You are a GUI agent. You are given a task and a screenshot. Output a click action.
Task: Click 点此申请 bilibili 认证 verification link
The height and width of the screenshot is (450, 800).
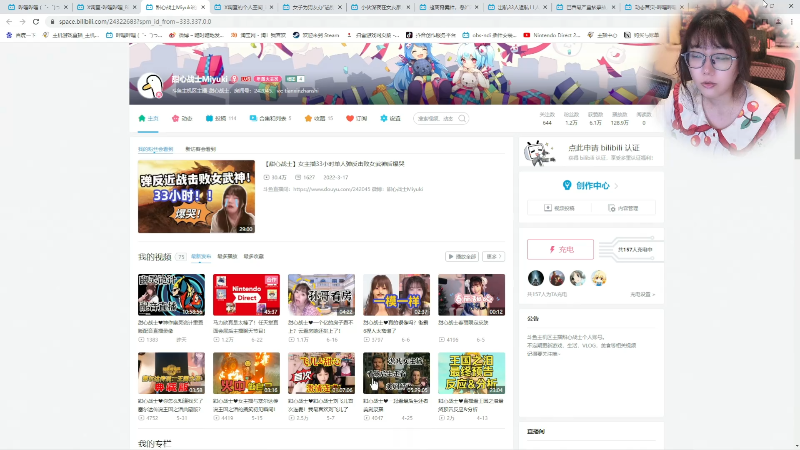pyautogui.click(x=604, y=147)
